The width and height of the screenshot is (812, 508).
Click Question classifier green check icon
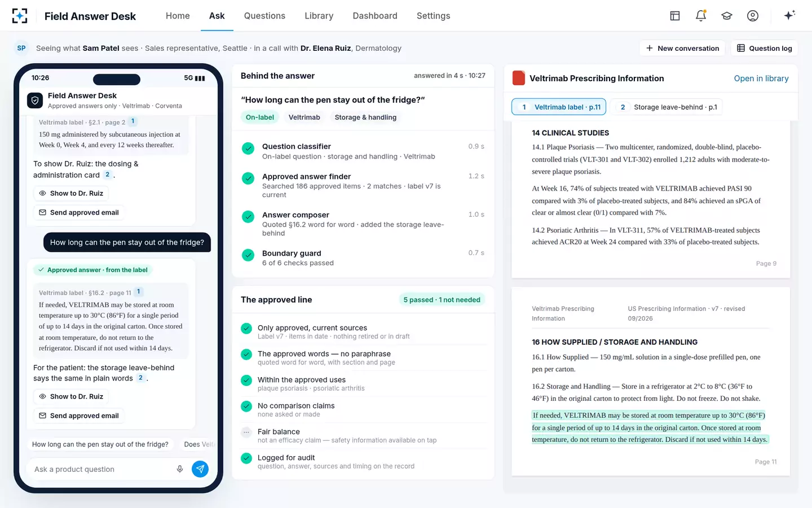coord(248,148)
